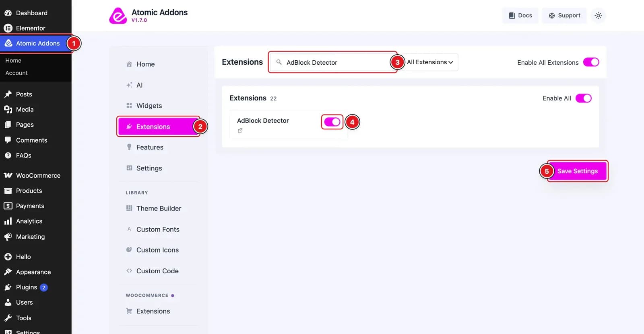Click the Media icon in sidebar

(x=8, y=109)
